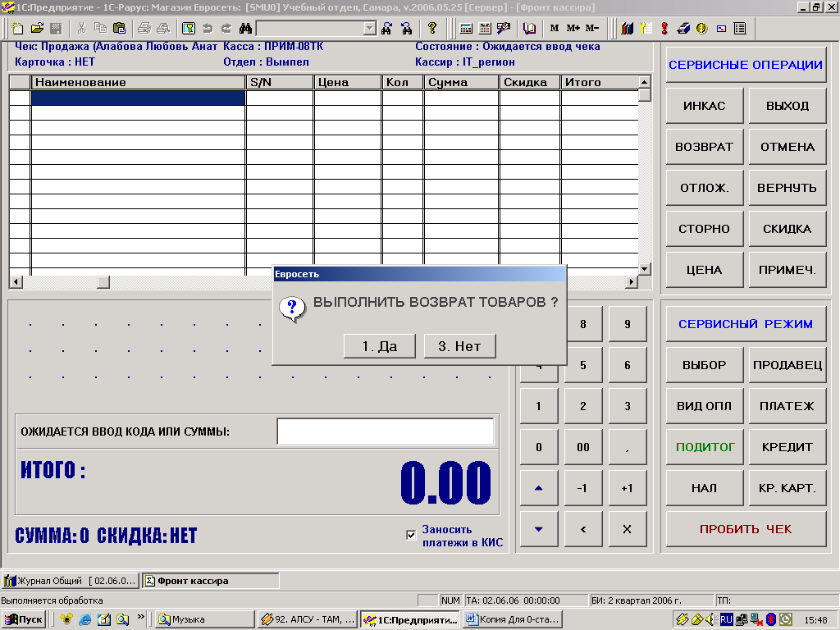The height and width of the screenshot is (630, 840).
Task: Click the СКИДКА button
Action: (x=787, y=229)
